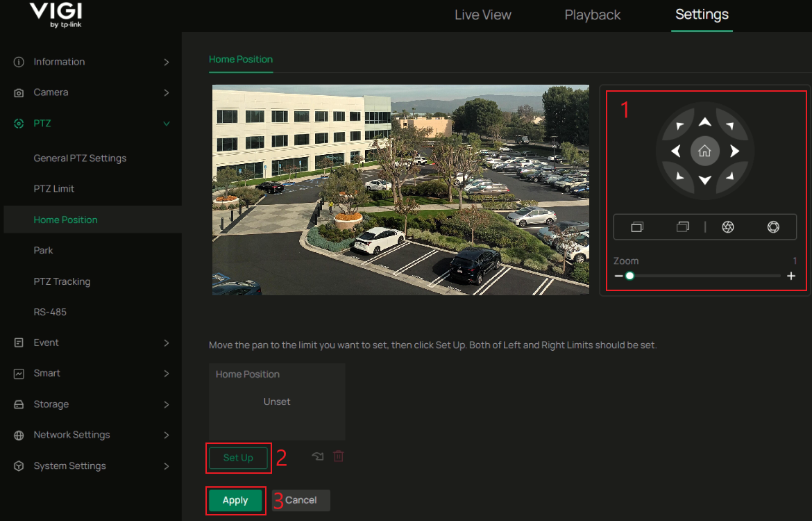Expand the Network Settings section
The image size is (812, 521).
(x=90, y=435)
